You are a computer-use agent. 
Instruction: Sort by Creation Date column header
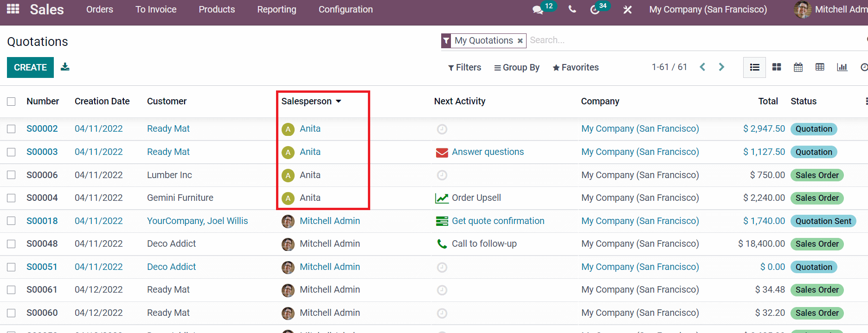(102, 101)
